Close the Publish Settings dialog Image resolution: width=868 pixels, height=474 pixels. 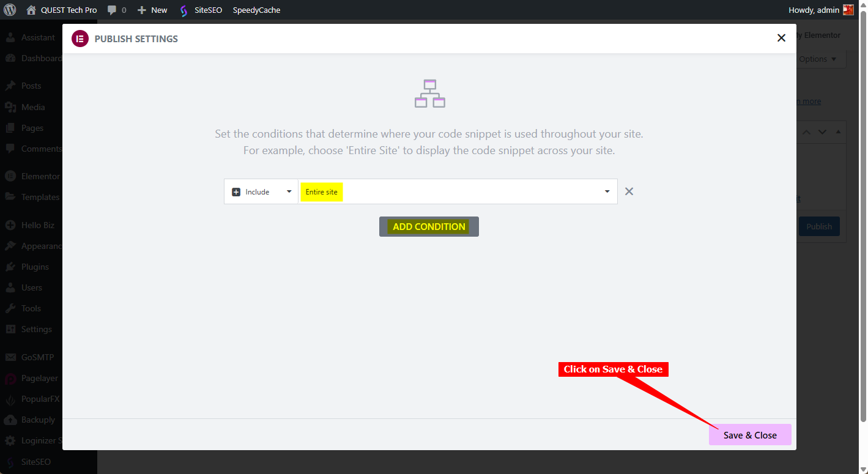781,38
